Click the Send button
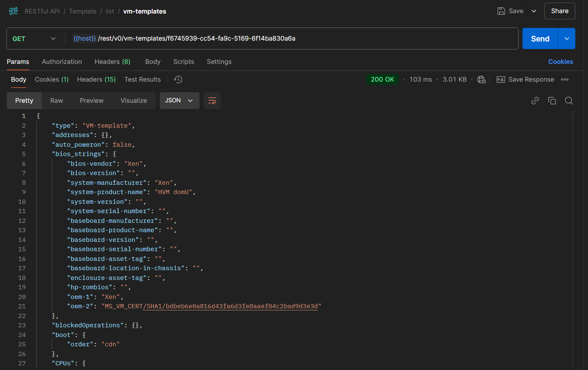Screen dimensions: 588x370 coord(540,38)
